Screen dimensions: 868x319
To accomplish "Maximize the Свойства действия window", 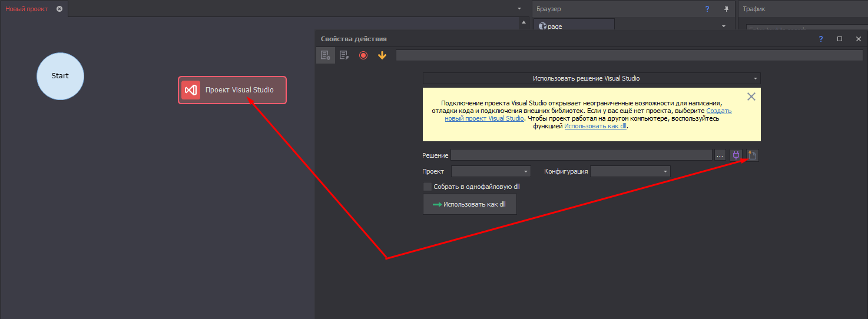I will [x=840, y=39].
